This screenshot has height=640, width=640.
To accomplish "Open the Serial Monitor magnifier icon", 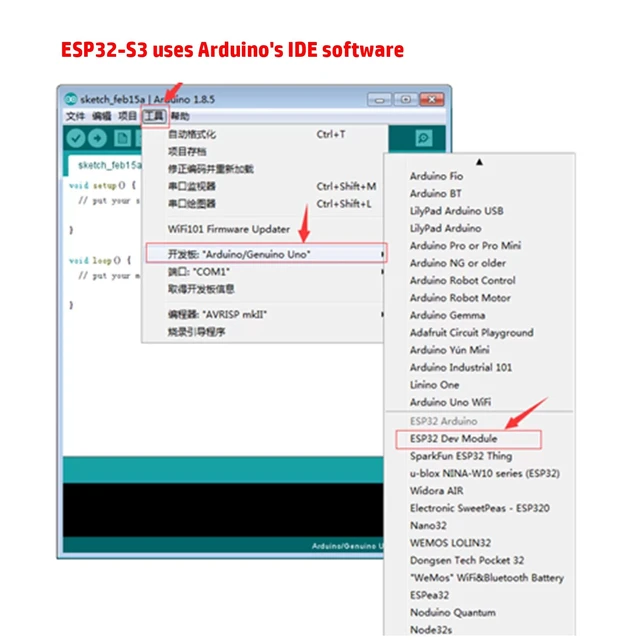I will 424,138.
